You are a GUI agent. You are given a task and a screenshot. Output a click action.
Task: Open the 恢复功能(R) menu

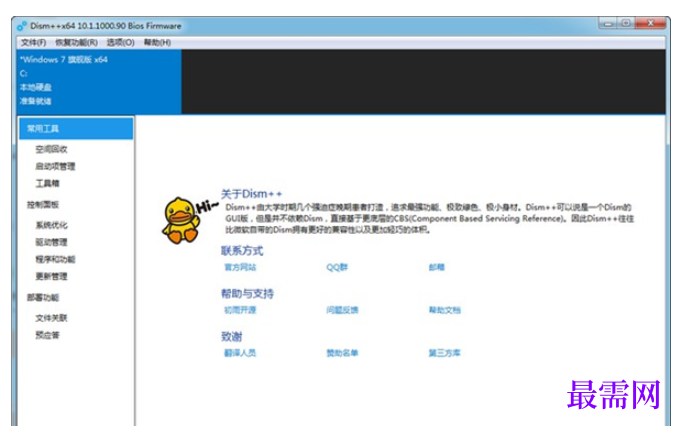pyautogui.click(x=76, y=42)
